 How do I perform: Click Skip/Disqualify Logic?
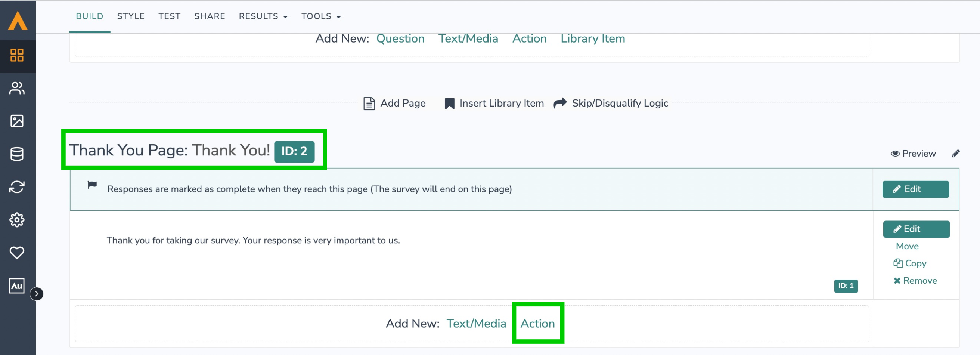[619, 103]
